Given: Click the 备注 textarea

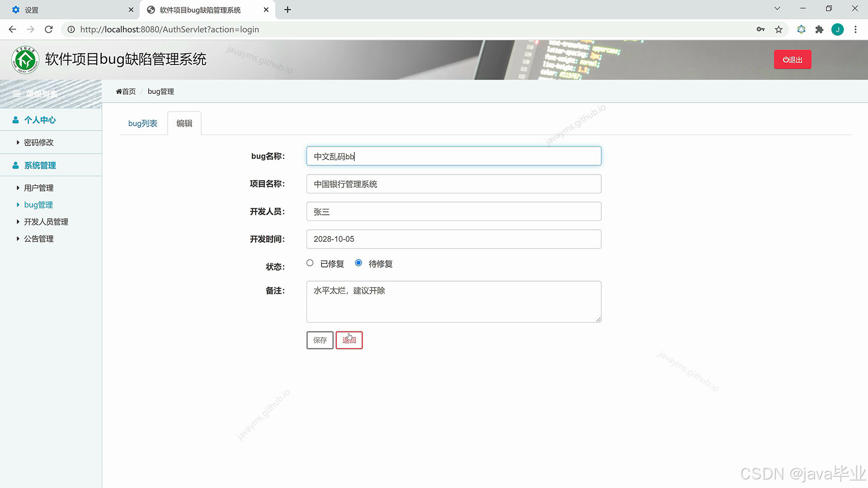Looking at the screenshot, I should 454,302.
